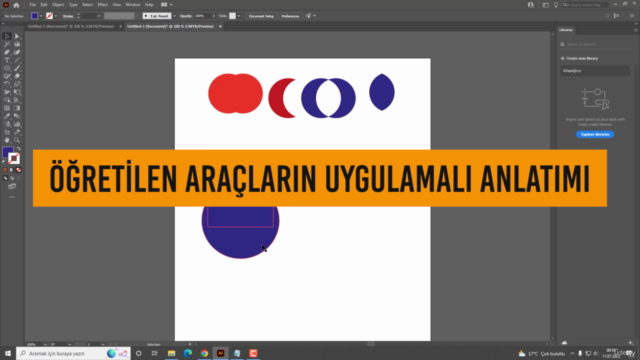
Task: Open the Kitaplığınız library entry
Action: pyautogui.click(x=595, y=71)
